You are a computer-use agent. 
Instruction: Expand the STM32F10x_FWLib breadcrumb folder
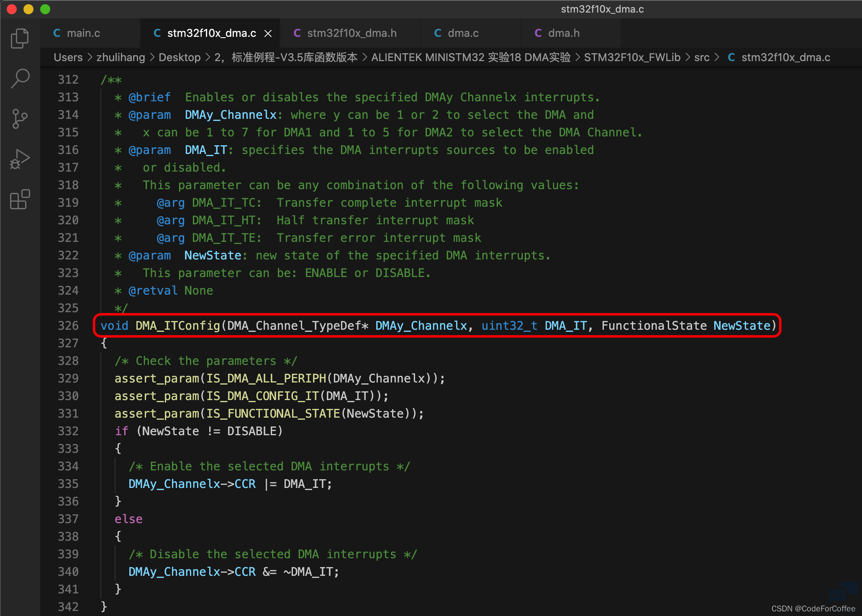pyautogui.click(x=632, y=57)
